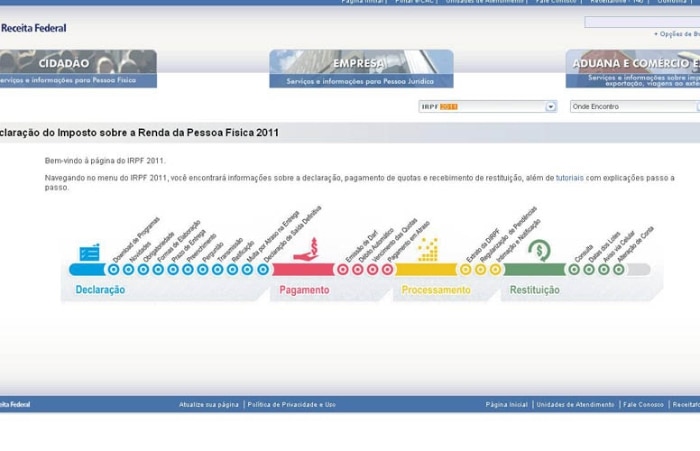This screenshot has height=451, width=700.
Task: Click the Consulta green timeline circle
Action: [x=574, y=269]
